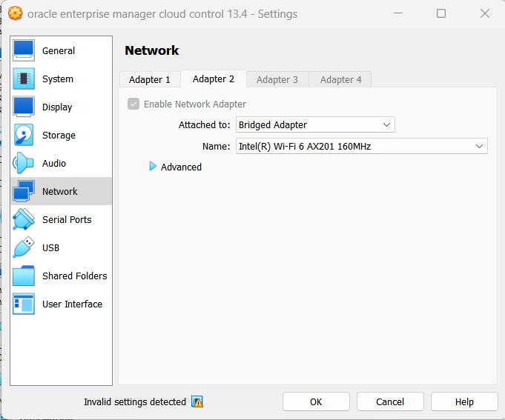Open the Attached to dropdown
This screenshot has width=505, height=420.
315,124
